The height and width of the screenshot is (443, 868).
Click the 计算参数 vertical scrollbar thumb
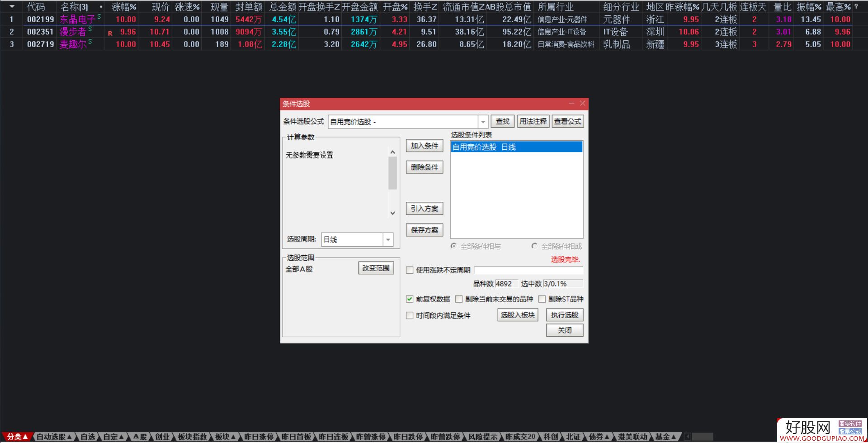point(392,173)
